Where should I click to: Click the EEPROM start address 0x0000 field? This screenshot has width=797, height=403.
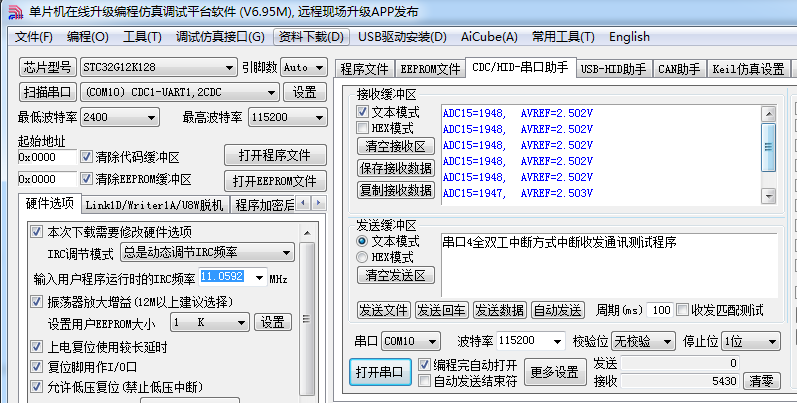(x=47, y=179)
